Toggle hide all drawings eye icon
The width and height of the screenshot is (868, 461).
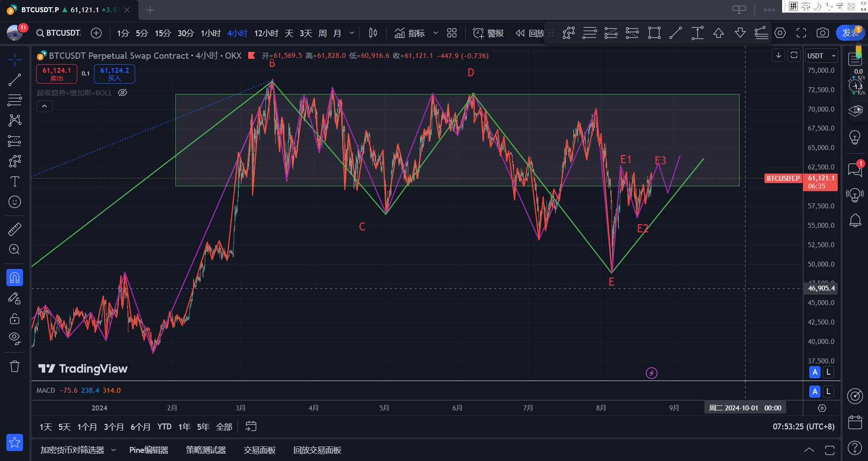(x=14, y=338)
